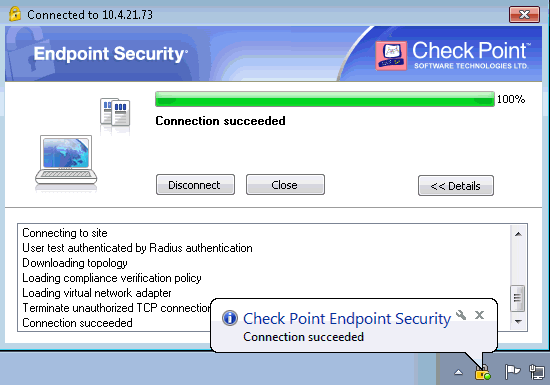Open notification options wrench icon

tap(461, 315)
